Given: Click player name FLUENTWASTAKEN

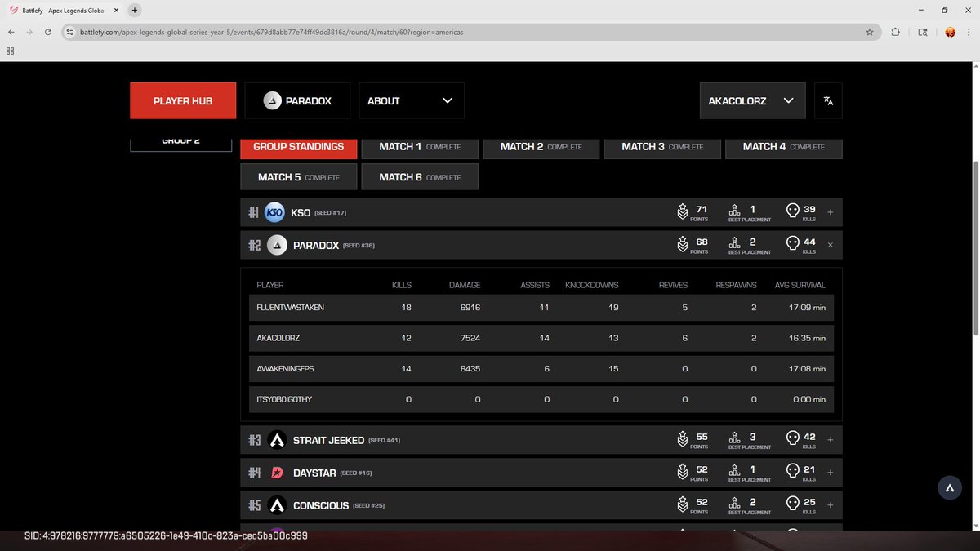Looking at the screenshot, I should tap(290, 308).
